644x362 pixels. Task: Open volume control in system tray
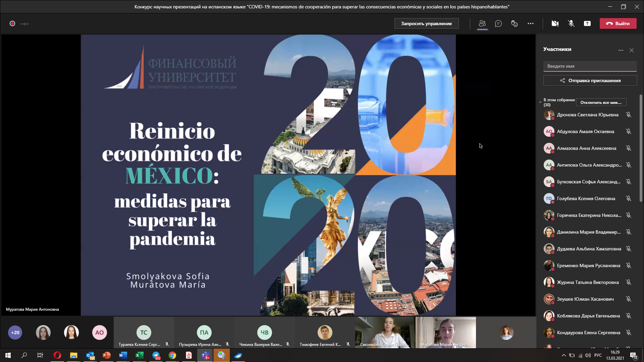tap(588, 355)
